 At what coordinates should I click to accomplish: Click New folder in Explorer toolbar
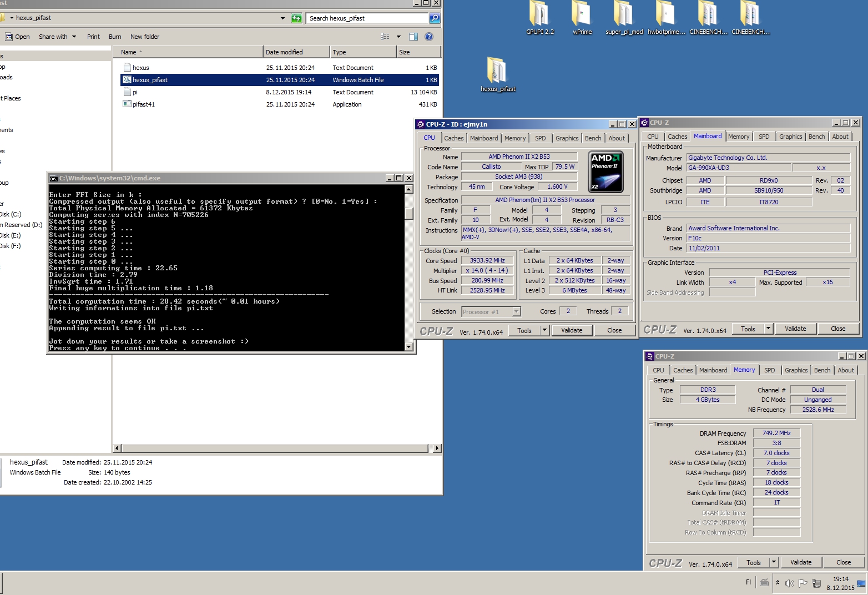145,37
